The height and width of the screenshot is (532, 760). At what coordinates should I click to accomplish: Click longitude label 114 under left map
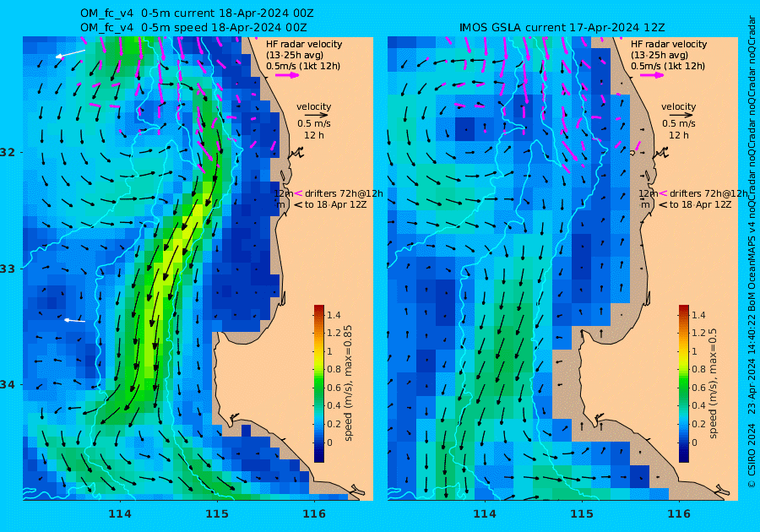click(x=120, y=514)
